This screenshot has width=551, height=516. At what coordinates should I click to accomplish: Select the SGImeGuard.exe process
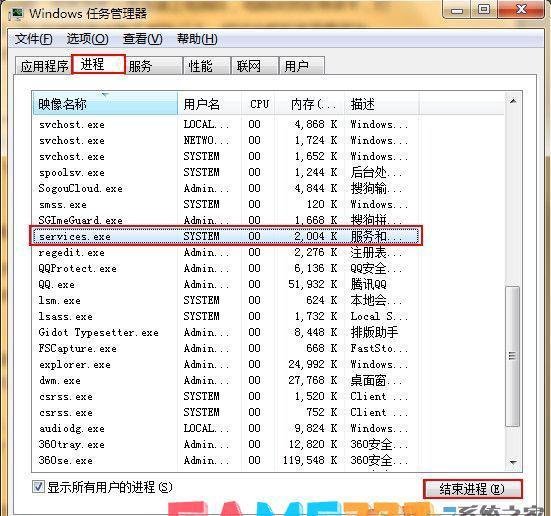pyautogui.click(x=226, y=220)
